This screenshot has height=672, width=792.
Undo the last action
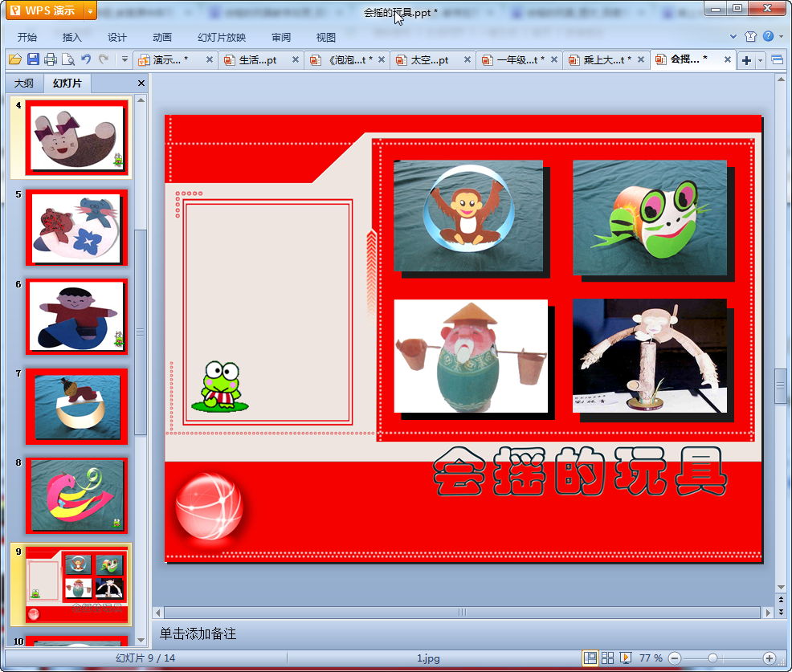(86, 59)
